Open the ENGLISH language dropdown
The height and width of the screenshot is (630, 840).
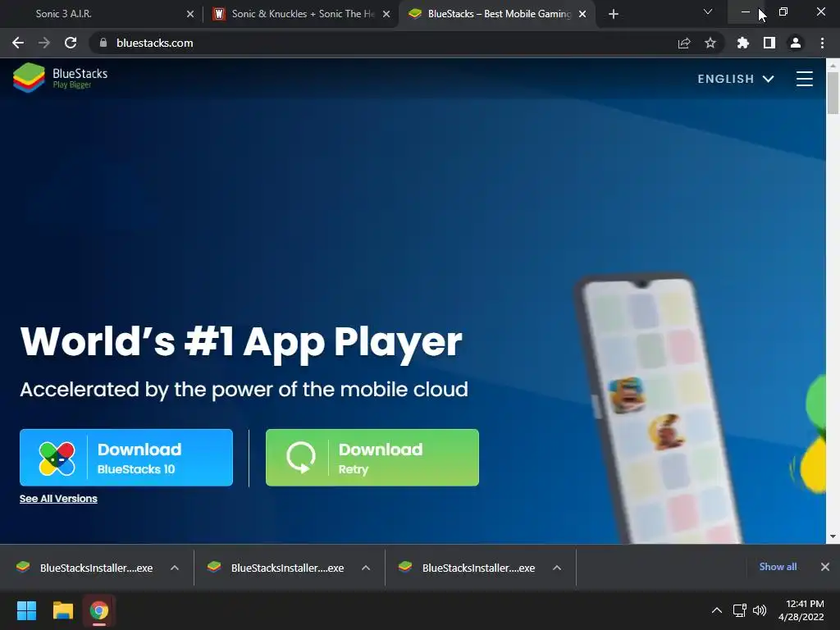(736, 79)
